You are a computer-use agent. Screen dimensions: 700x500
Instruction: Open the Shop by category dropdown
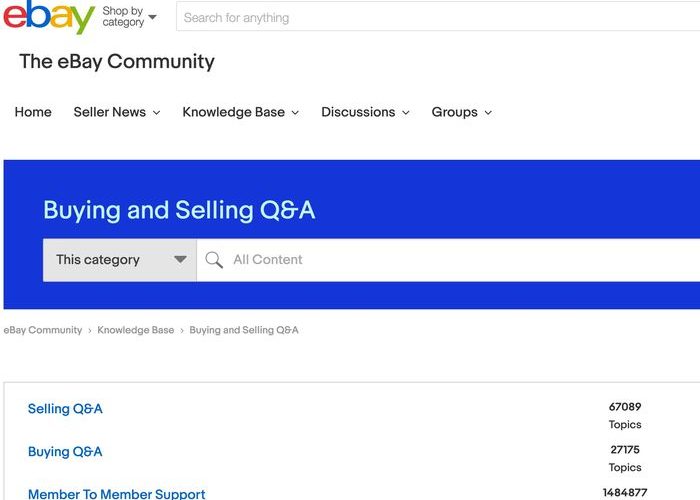(x=129, y=17)
